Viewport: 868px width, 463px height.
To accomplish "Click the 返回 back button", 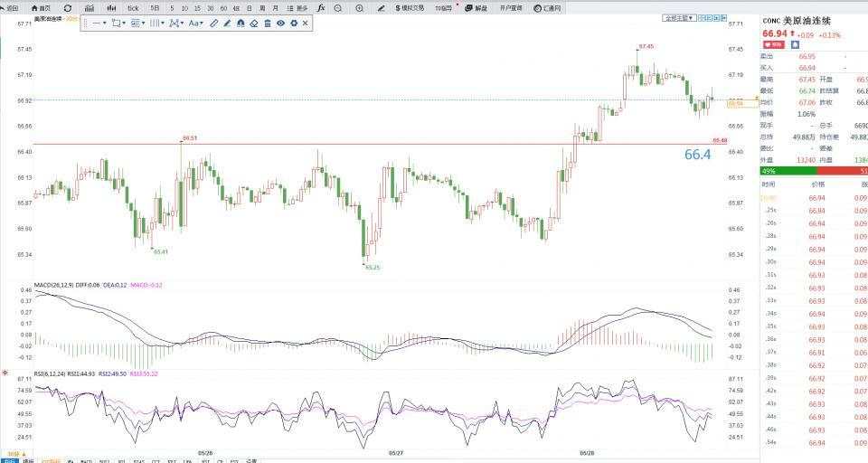I will (x=9, y=8).
